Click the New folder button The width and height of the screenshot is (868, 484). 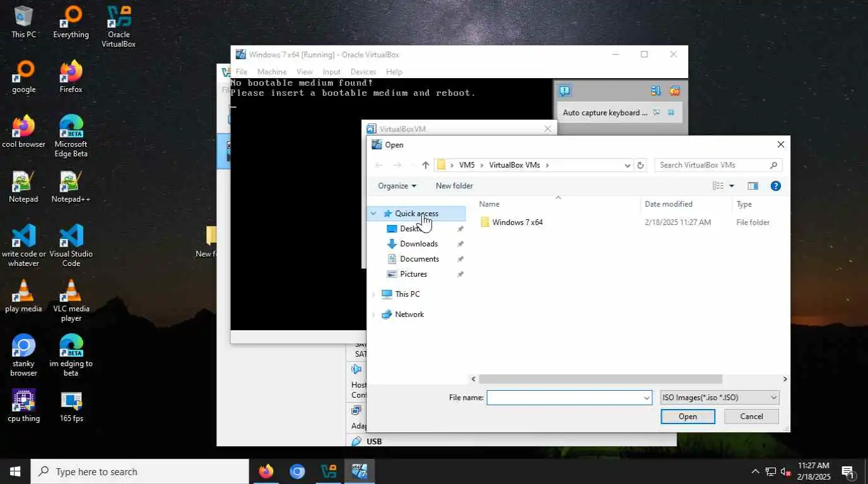pyautogui.click(x=454, y=186)
